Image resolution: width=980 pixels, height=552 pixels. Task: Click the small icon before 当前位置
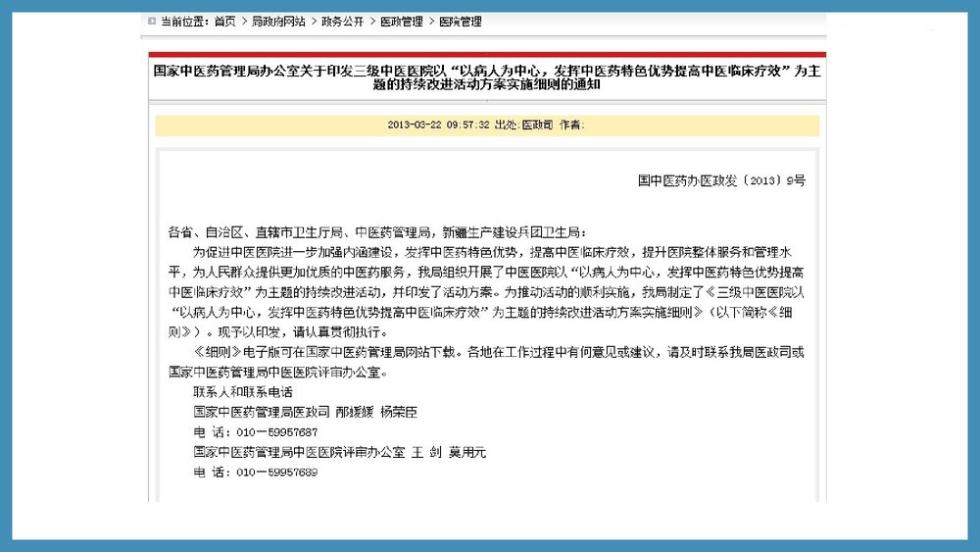[151, 22]
